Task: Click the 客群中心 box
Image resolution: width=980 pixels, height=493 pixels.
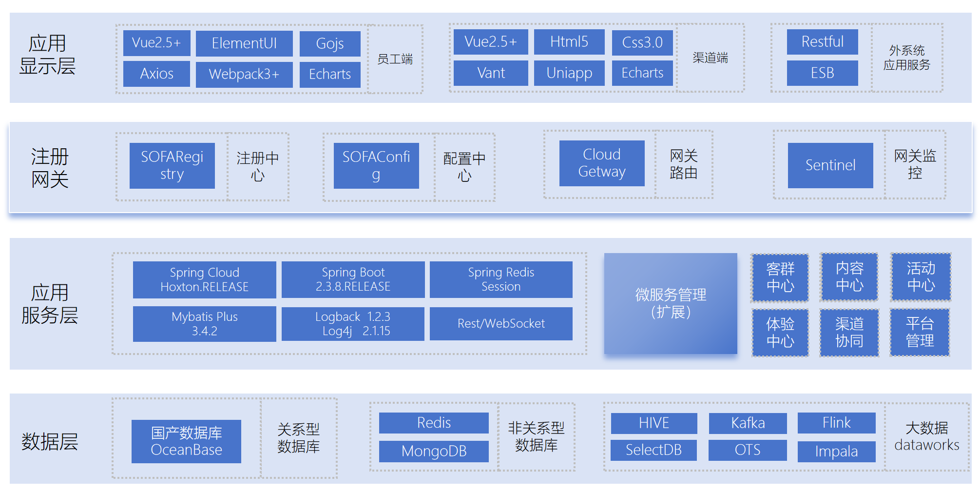Action: point(780,277)
